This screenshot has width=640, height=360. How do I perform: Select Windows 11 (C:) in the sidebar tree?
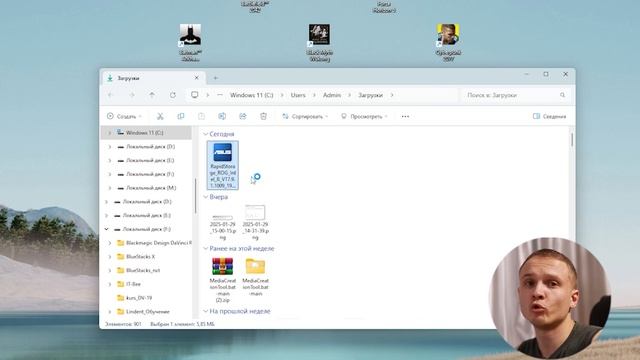pos(146,133)
